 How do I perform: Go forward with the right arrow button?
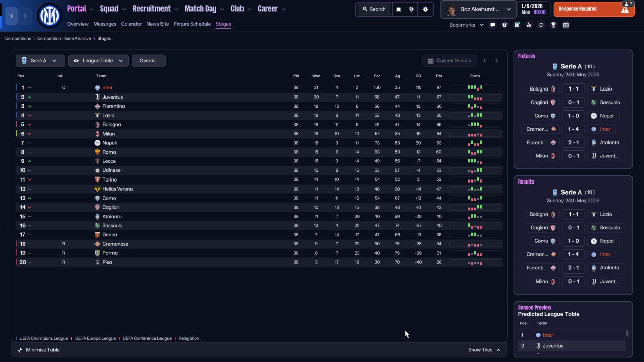click(25, 16)
